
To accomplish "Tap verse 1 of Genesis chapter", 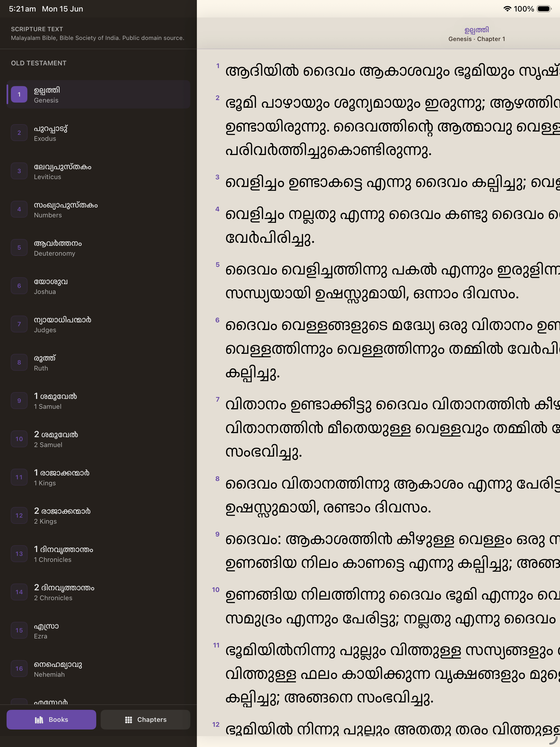I will coord(392,71).
